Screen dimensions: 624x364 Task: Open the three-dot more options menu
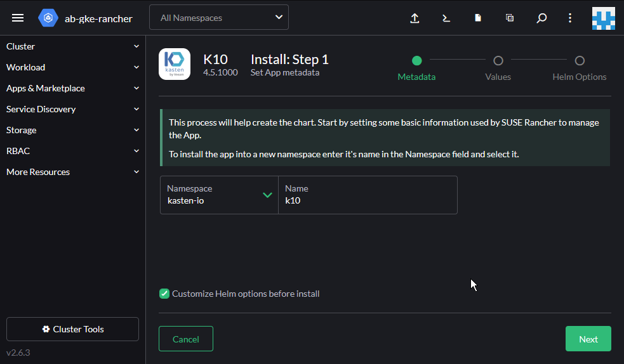point(570,18)
